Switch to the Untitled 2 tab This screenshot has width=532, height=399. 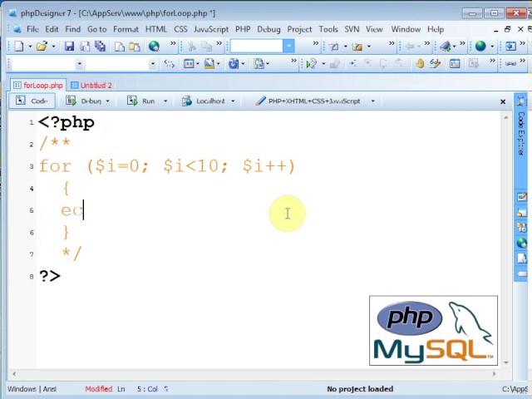pos(91,85)
